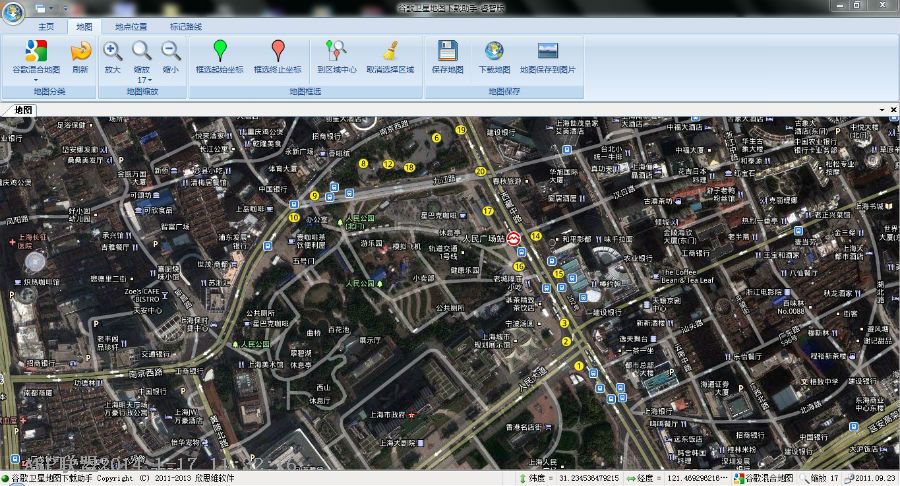Click the 放大 zoom in magnifier
900x486 pixels.
[x=113, y=51]
